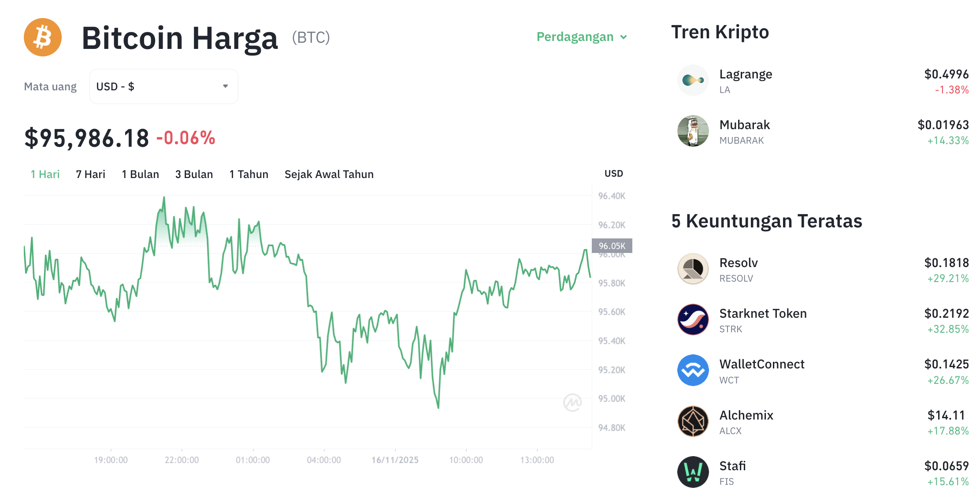Select the Sejak Awal Tahun range
The height and width of the screenshot is (498, 980).
[329, 174]
